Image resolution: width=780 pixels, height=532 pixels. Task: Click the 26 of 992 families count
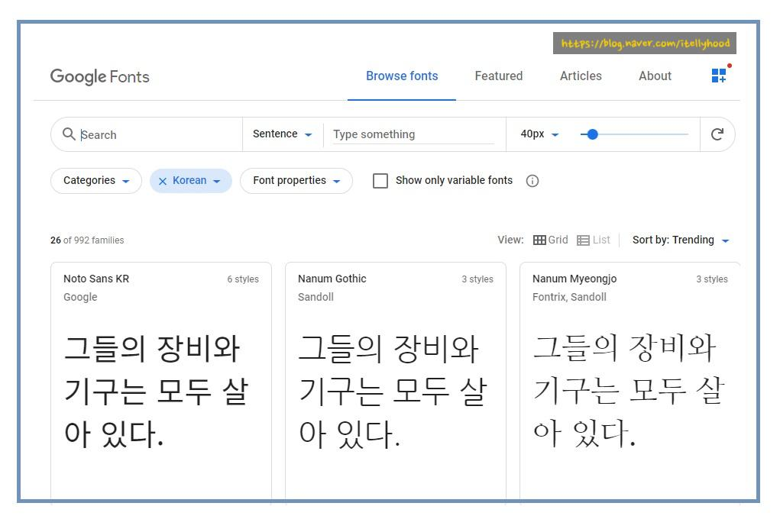point(87,240)
